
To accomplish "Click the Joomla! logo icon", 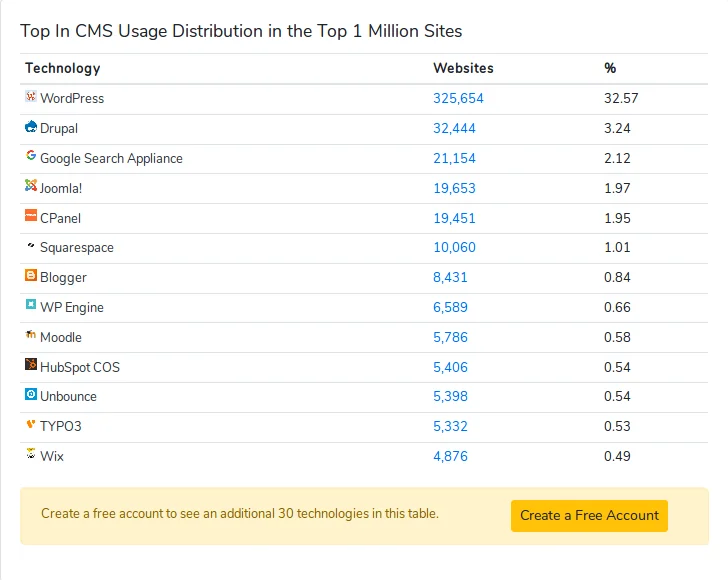I will point(31,186).
